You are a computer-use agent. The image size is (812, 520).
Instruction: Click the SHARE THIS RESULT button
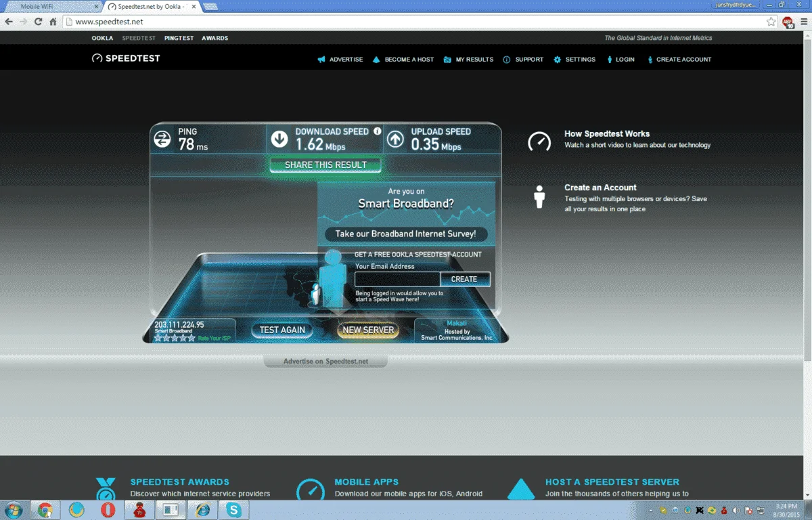(325, 165)
